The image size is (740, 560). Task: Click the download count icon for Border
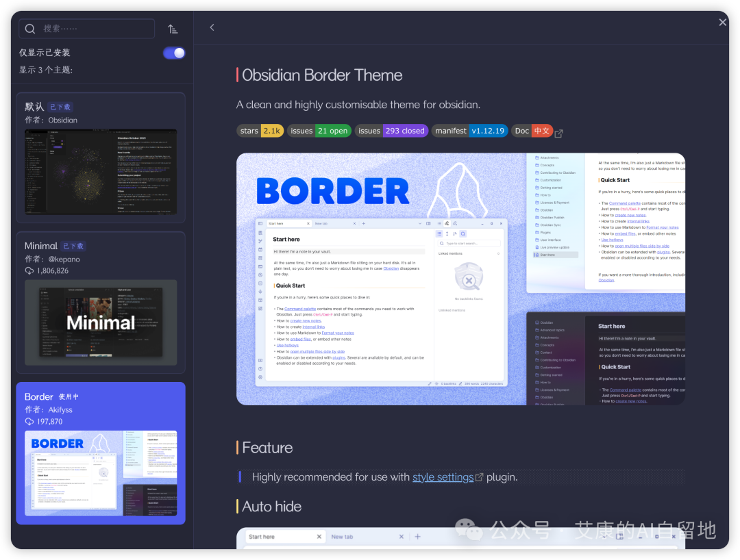click(x=29, y=422)
